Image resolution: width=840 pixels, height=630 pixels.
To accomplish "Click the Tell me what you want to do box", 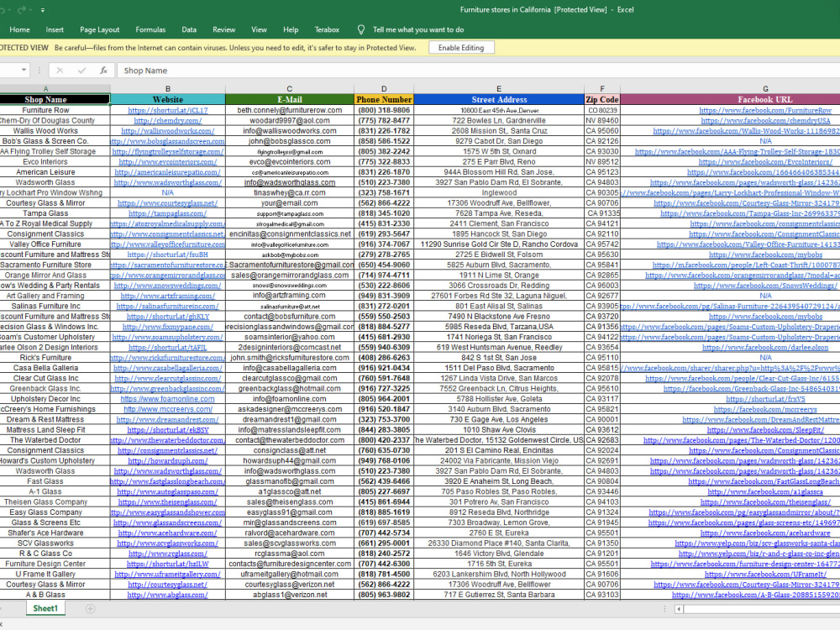I will click(x=418, y=29).
